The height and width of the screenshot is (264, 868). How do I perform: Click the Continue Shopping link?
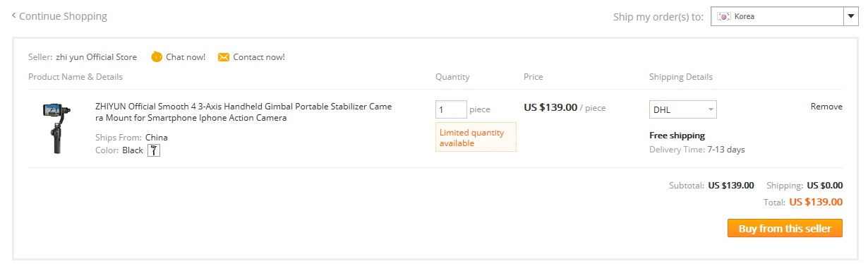[x=64, y=16]
